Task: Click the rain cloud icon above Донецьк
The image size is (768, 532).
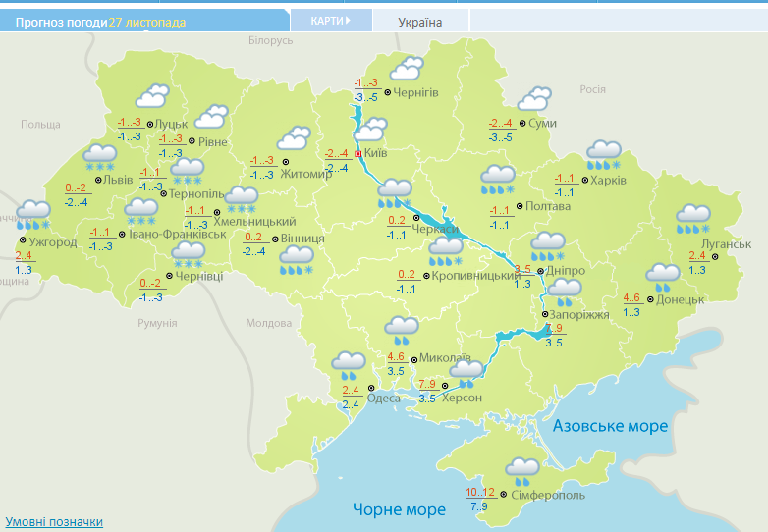Action: click(x=663, y=276)
